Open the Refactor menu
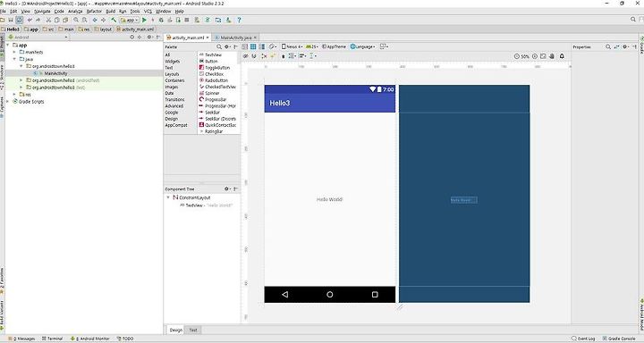 coord(94,11)
